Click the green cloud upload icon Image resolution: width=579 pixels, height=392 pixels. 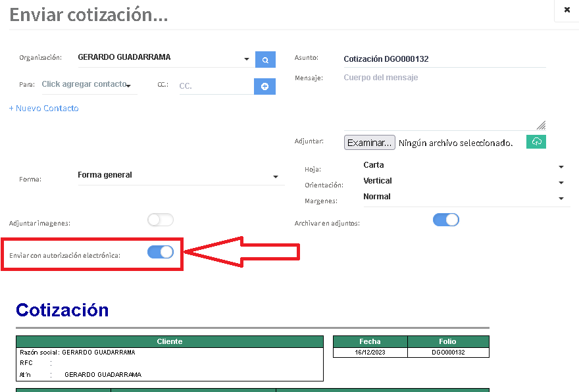point(536,142)
